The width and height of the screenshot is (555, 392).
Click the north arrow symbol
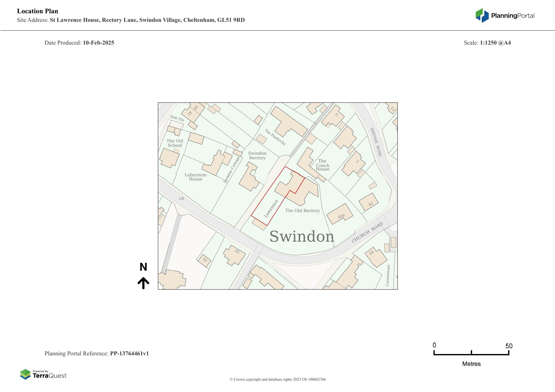[143, 283]
